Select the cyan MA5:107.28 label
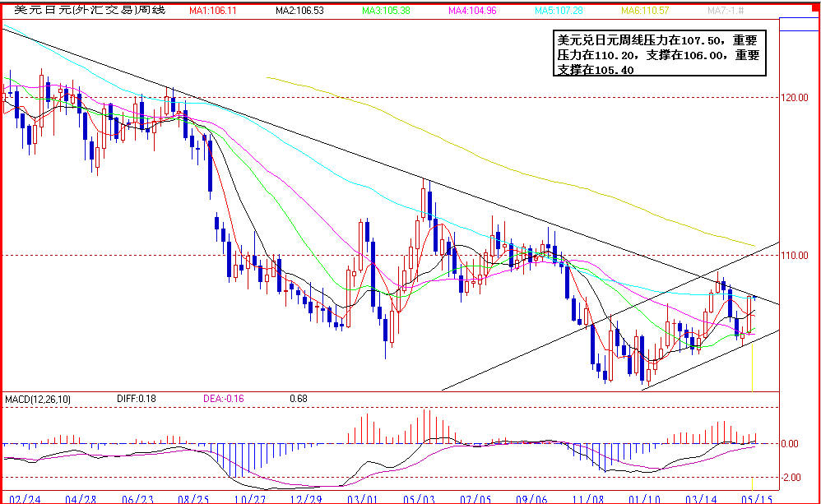This screenshot has height=504, width=821. tap(559, 11)
